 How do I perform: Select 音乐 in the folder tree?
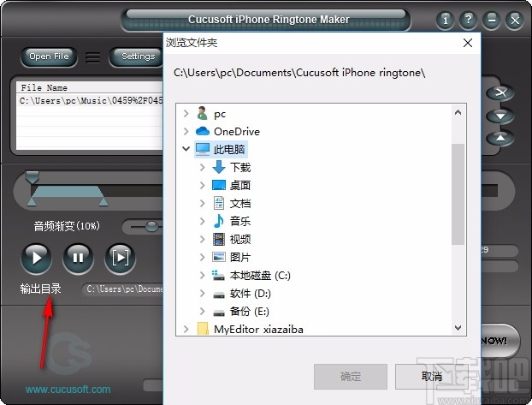(240, 221)
